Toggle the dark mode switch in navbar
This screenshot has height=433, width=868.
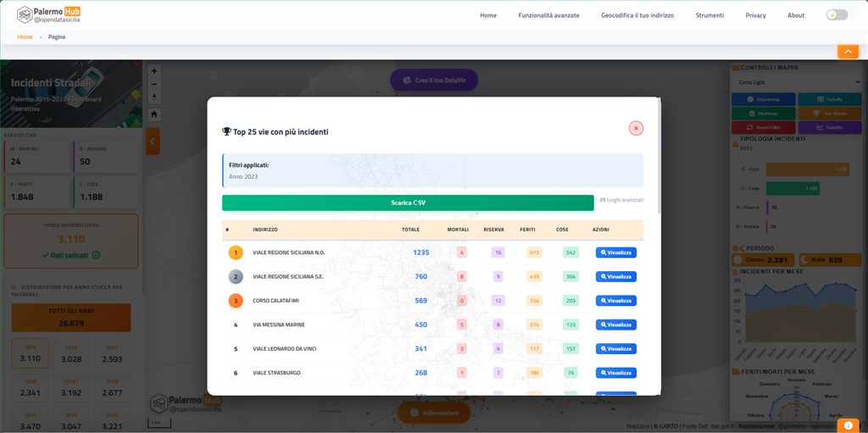click(x=837, y=15)
